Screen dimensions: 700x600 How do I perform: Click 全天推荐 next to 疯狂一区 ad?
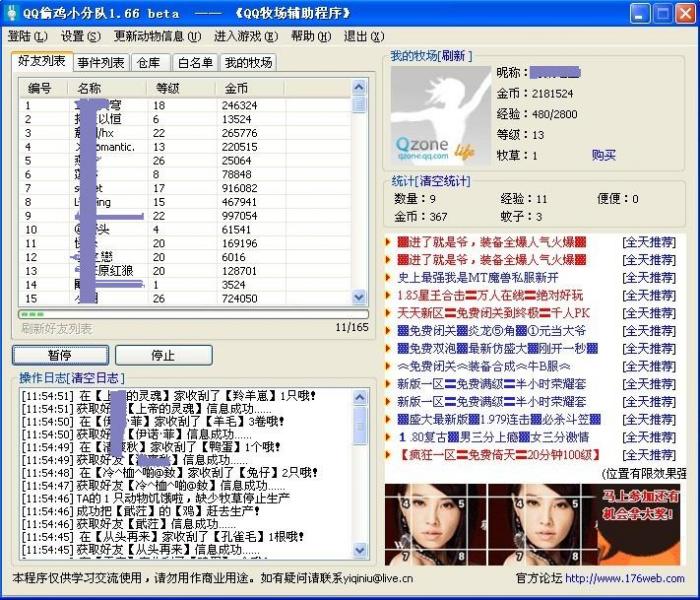click(x=649, y=455)
